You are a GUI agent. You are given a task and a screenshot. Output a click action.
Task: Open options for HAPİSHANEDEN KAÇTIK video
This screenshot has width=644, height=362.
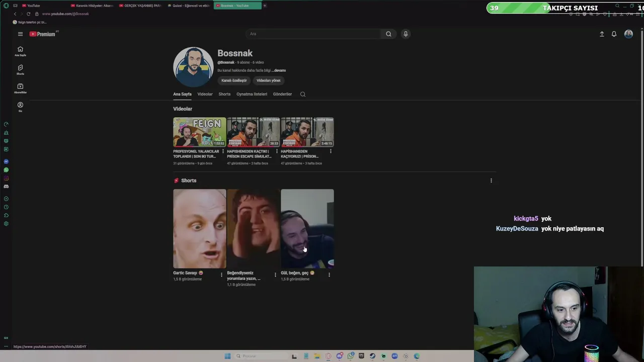click(x=277, y=151)
